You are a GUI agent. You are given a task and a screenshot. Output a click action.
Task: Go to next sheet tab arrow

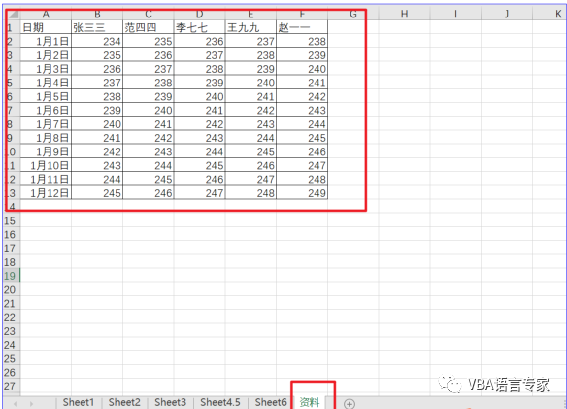click(x=31, y=404)
